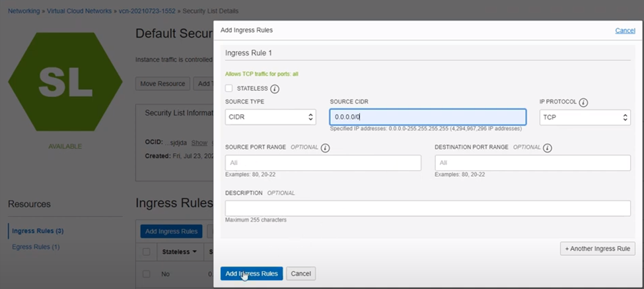Click the 'Ingress Rule 1' heading

click(248, 53)
